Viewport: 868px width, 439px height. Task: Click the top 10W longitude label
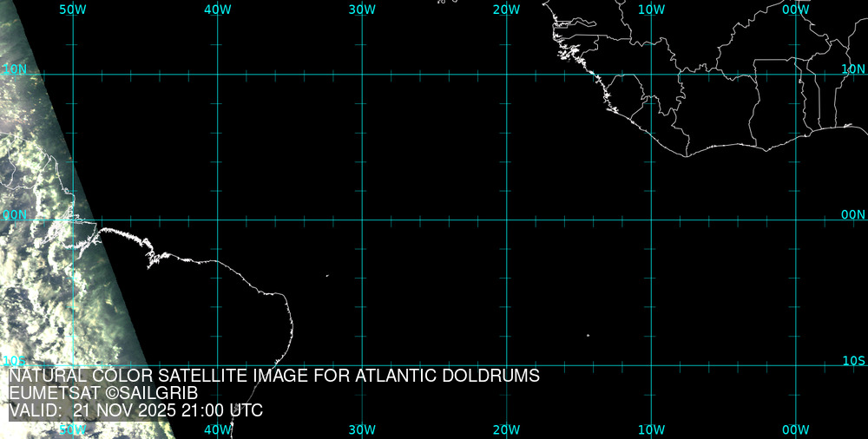[651, 10]
